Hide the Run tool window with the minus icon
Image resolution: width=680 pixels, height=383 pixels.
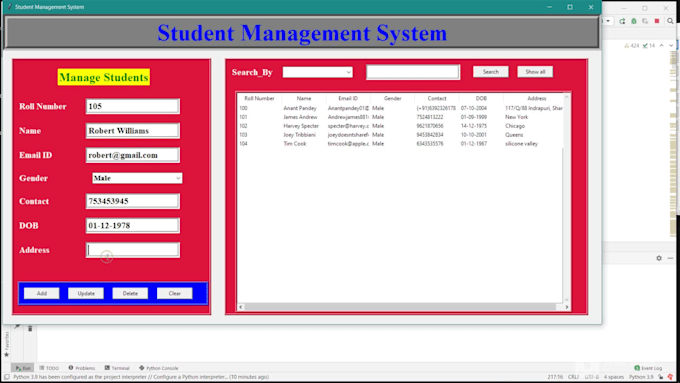(x=670, y=258)
